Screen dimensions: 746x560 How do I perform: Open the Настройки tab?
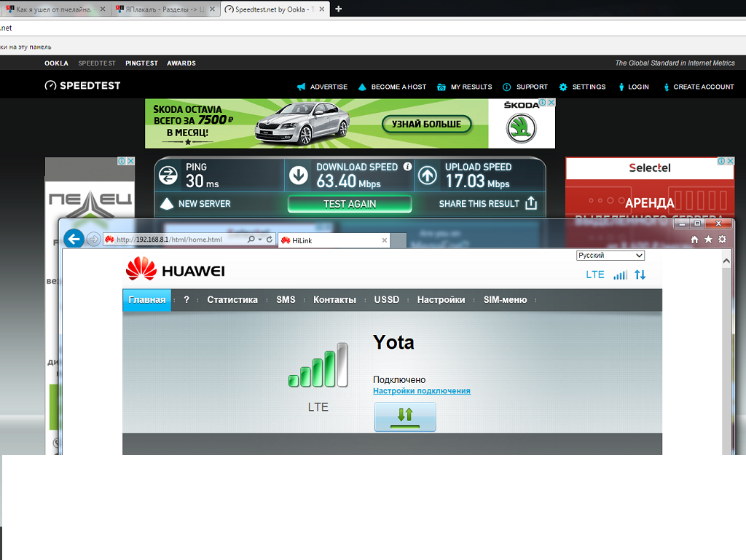[441, 300]
